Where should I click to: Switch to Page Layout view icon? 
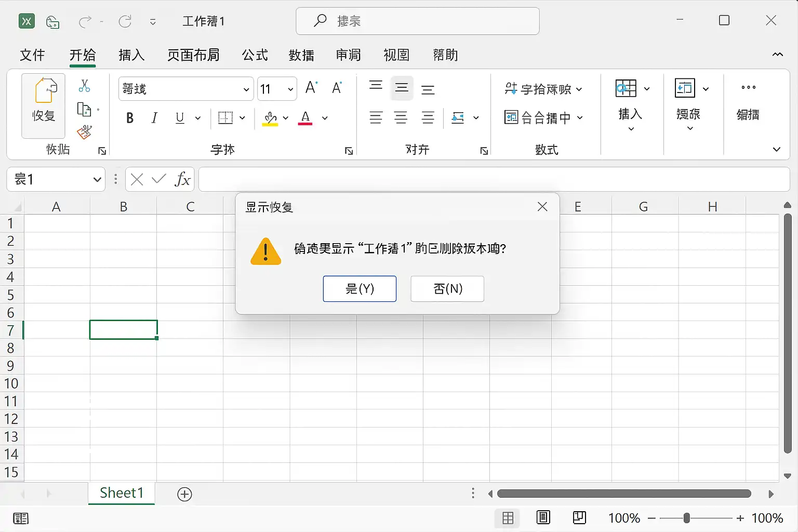[543, 517]
